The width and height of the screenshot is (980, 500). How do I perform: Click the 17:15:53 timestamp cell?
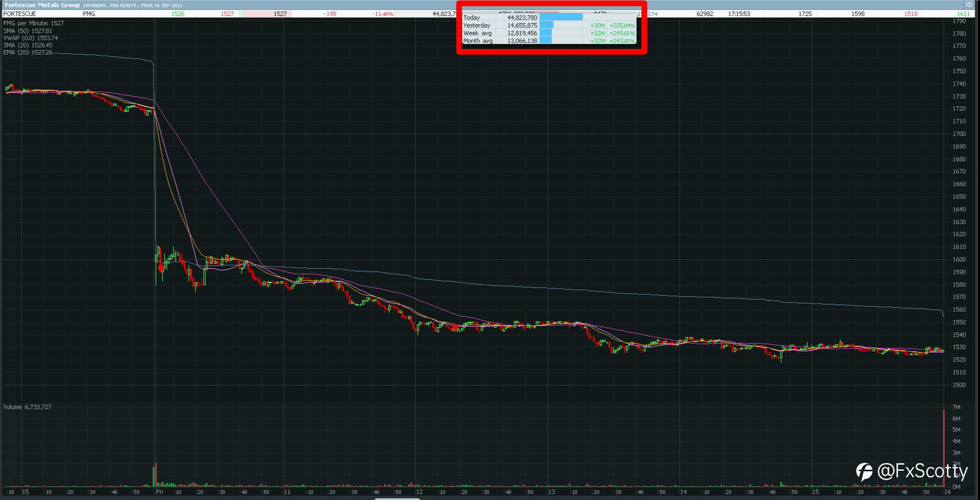[739, 14]
